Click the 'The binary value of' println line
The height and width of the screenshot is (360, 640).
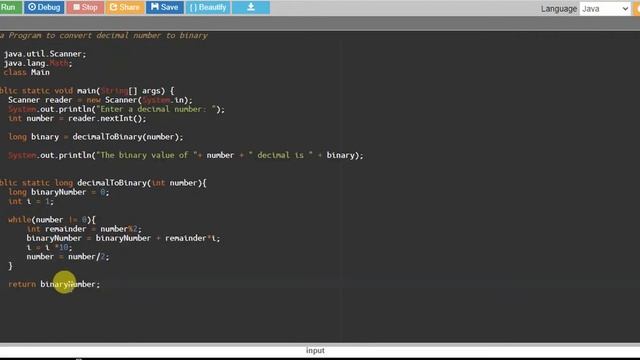click(x=186, y=155)
